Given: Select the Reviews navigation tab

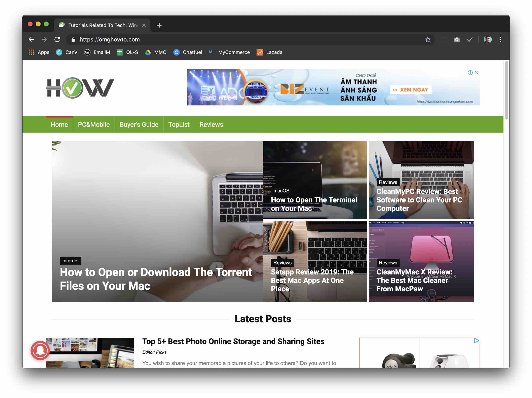Looking at the screenshot, I should pyautogui.click(x=211, y=125).
